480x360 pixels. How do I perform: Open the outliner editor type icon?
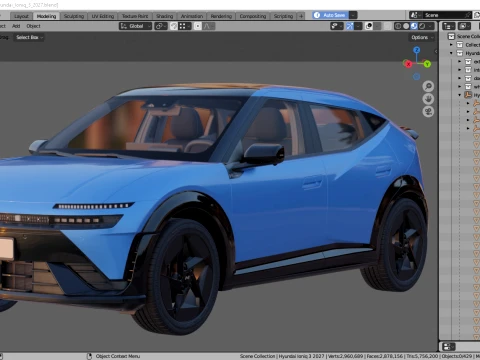pos(448,26)
